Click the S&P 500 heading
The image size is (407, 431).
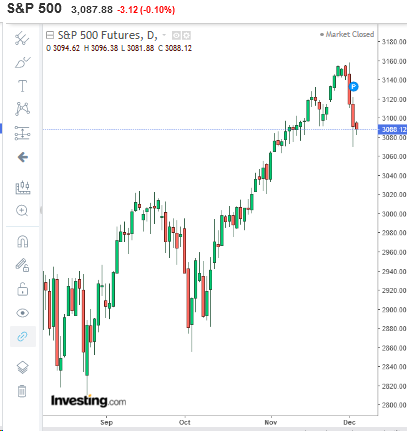pyautogui.click(x=34, y=8)
